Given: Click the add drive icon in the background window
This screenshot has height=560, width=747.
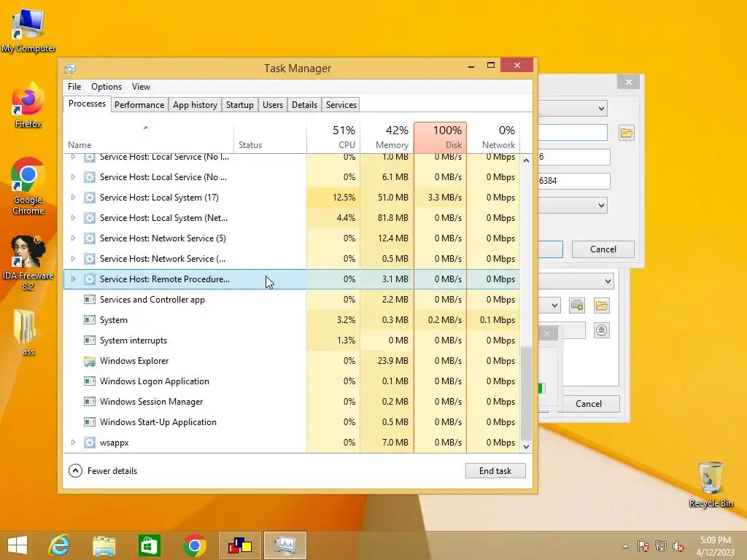Looking at the screenshot, I should (577, 306).
